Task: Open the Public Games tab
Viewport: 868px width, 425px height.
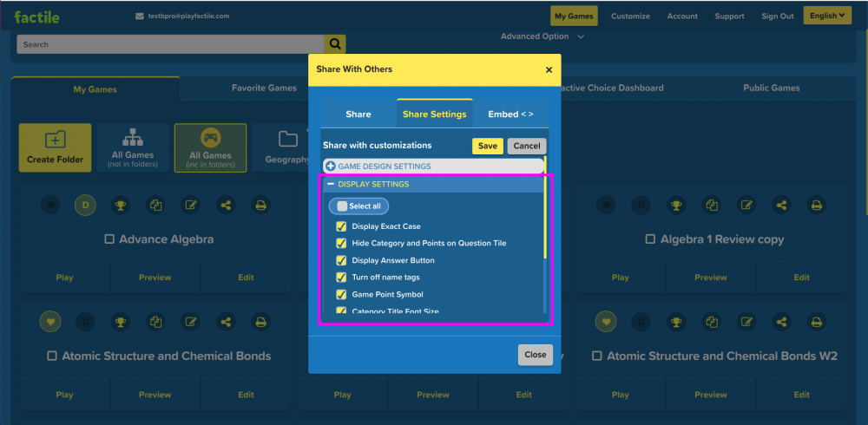Action: [x=771, y=88]
